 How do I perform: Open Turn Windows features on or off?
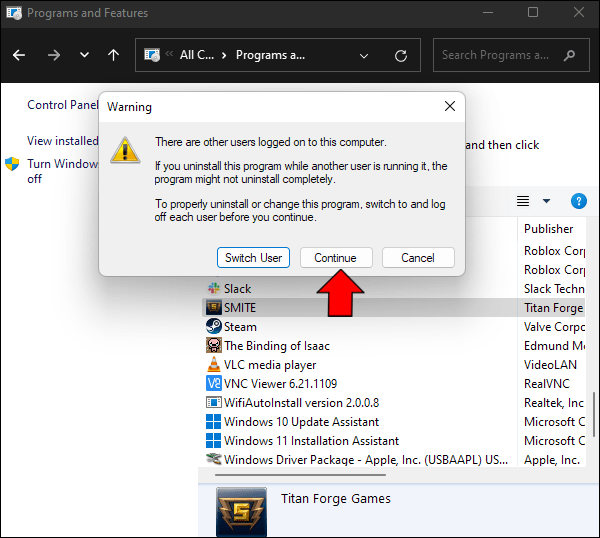point(63,171)
